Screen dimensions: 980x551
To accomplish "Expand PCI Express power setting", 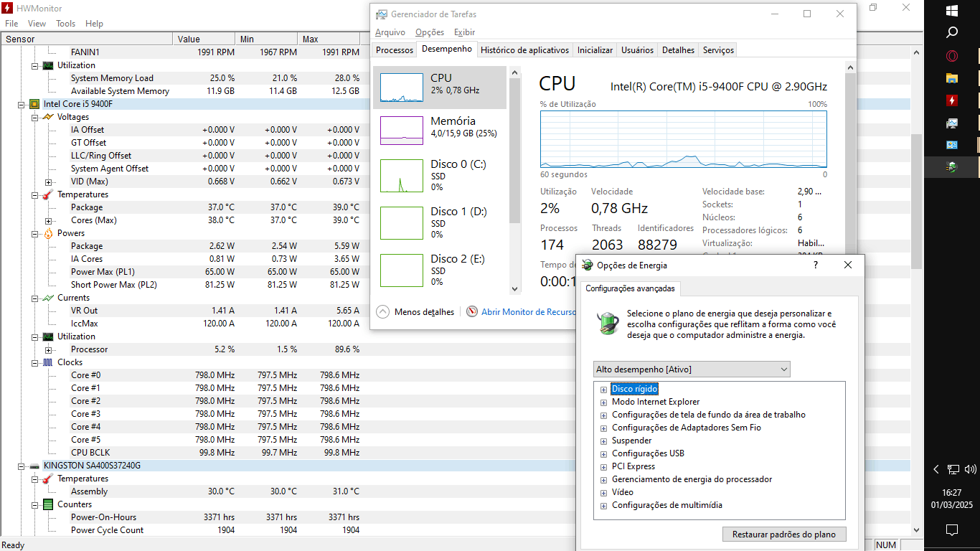I will point(604,467).
